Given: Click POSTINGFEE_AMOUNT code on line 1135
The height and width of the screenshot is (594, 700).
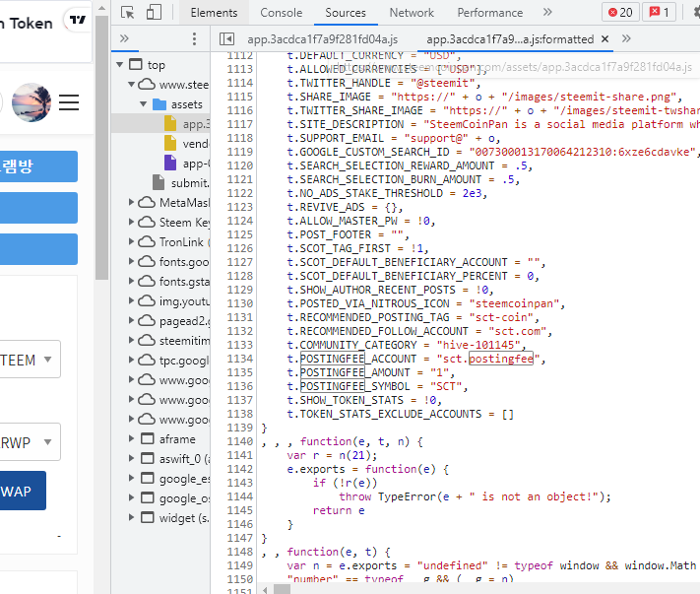Looking at the screenshot, I should pyautogui.click(x=354, y=372).
